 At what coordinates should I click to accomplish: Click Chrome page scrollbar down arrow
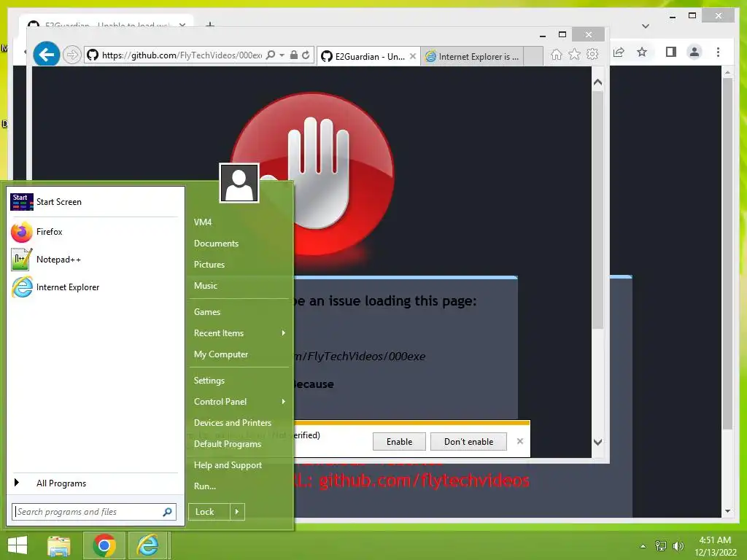click(727, 511)
